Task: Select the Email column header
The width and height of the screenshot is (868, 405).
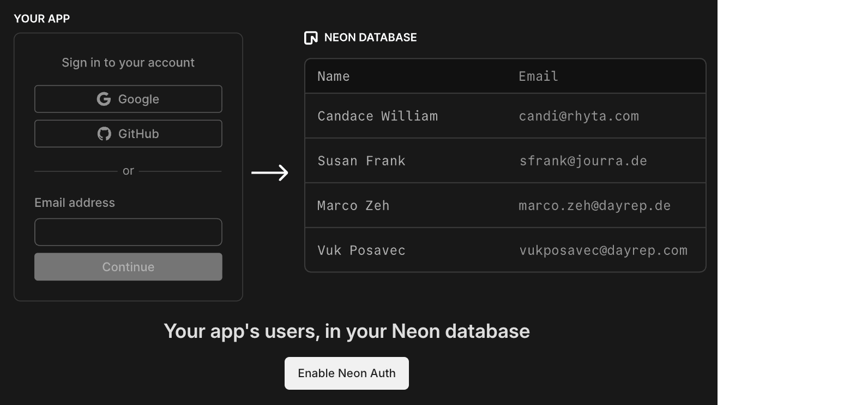Action: 538,76
